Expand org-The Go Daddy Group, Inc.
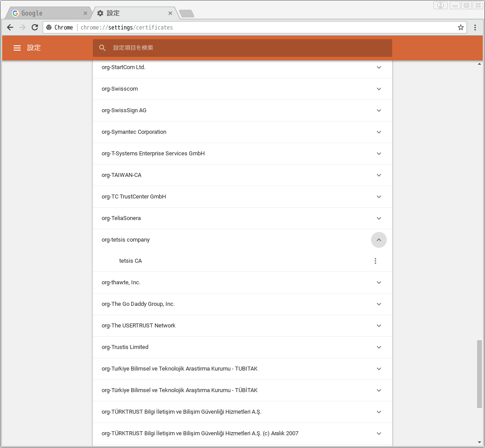This screenshot has height=448, width=485. 379,304
